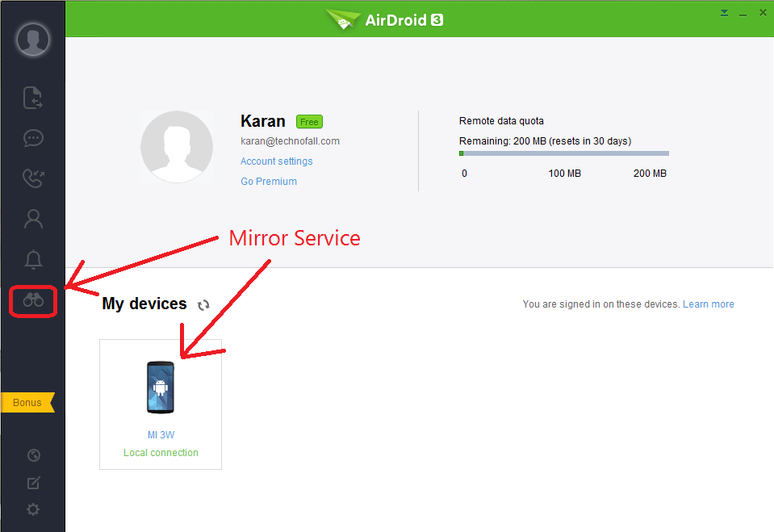774x532 pixels.
Task: Open the Settings gear icon
Action: [x=33, y=509]
